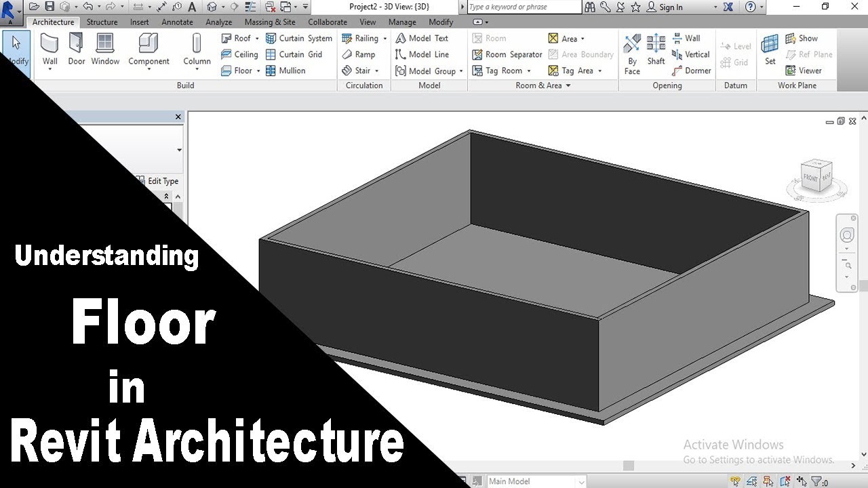Image resolution: width=868 pixels, height=488 pixels.
Task: Click the Open file icon in quick access
Action: click(x=33, y=7)
